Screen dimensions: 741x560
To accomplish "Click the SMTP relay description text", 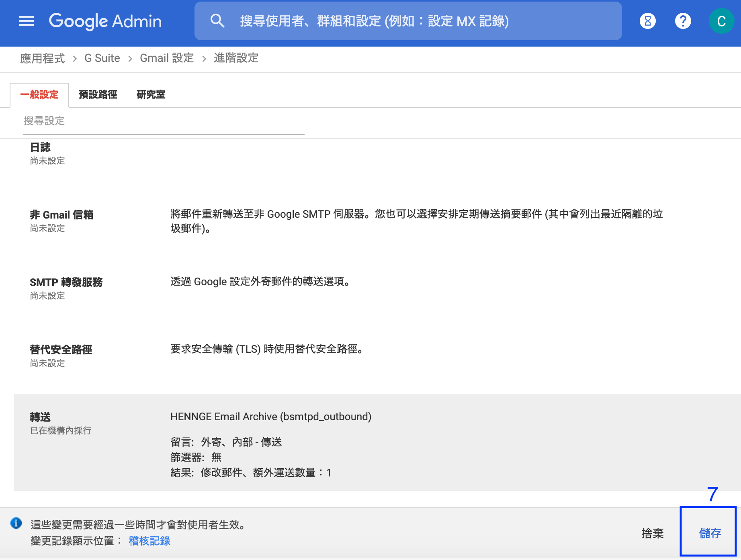I will click(261, 282).
